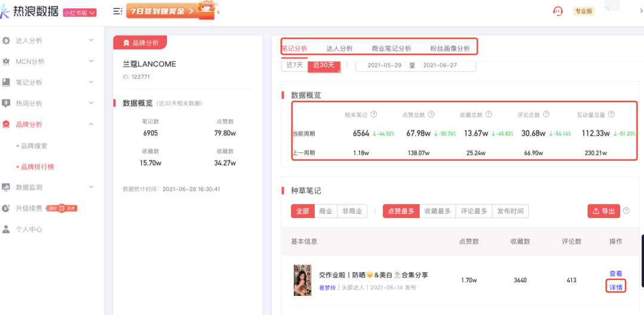Click help icon next to 点赞总数

[x=431, y=114]
